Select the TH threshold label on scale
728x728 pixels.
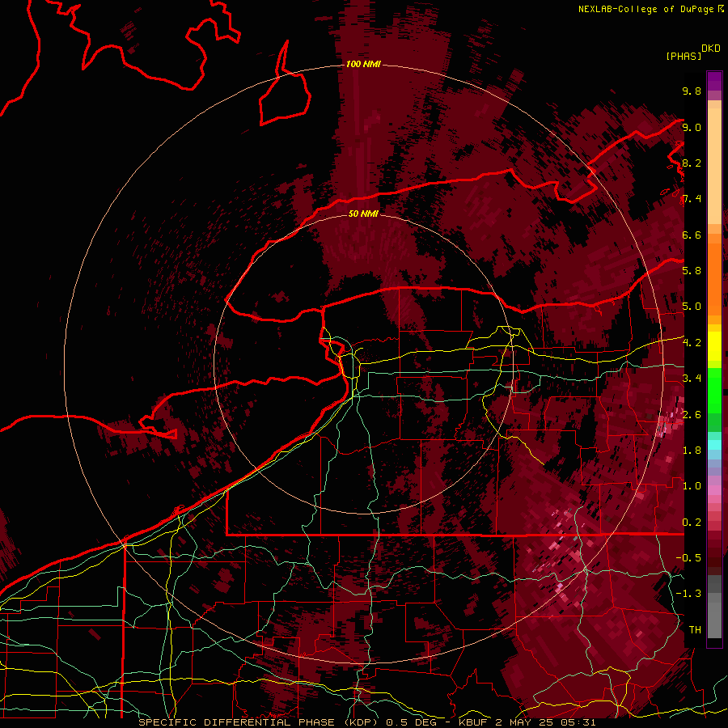[x=695, y=629]
